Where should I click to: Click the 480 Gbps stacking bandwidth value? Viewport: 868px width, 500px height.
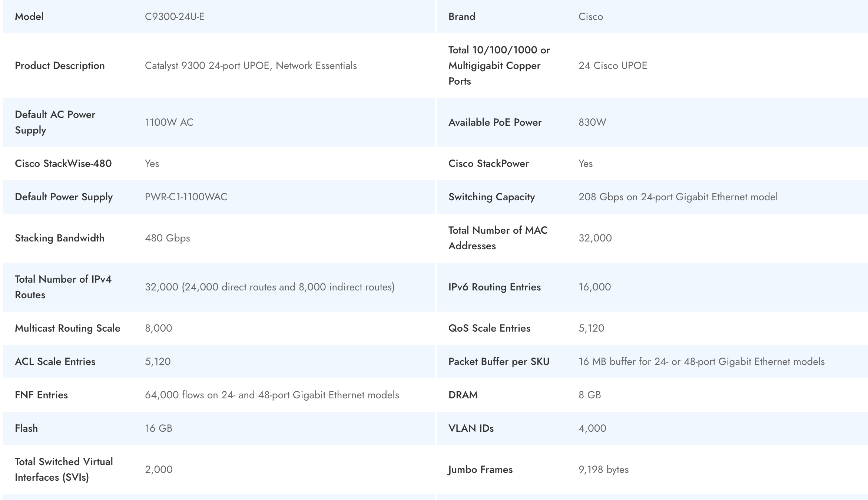tap(167, 238)
